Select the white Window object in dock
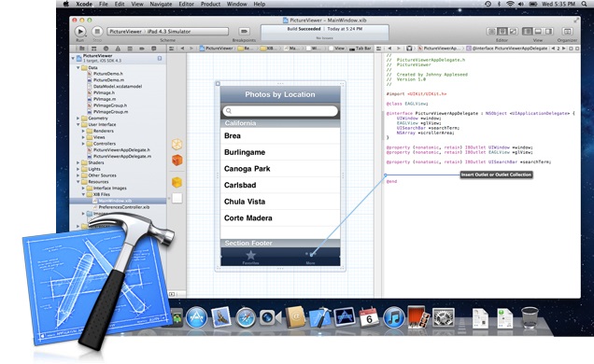 177,198
